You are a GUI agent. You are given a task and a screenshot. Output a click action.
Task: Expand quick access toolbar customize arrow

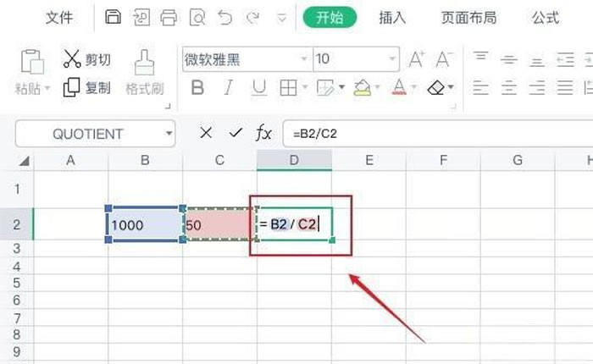(282, 18)
